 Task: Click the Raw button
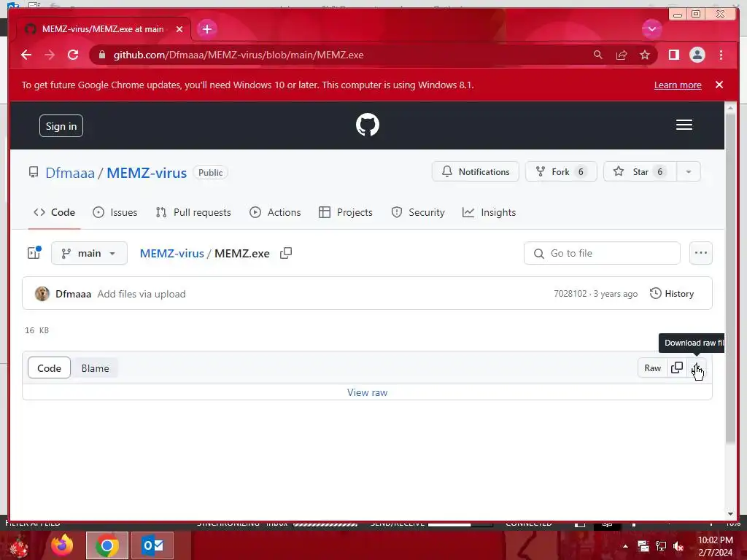[652, 368]
